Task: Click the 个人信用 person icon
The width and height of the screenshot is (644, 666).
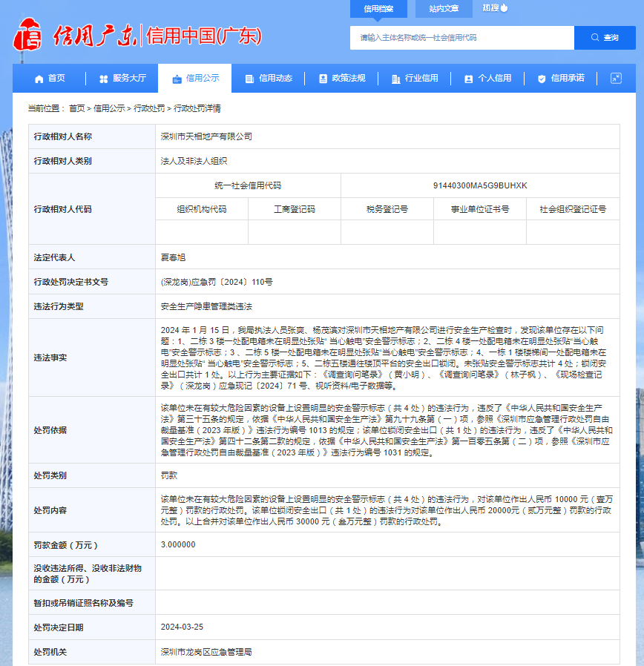Action: 469,79
